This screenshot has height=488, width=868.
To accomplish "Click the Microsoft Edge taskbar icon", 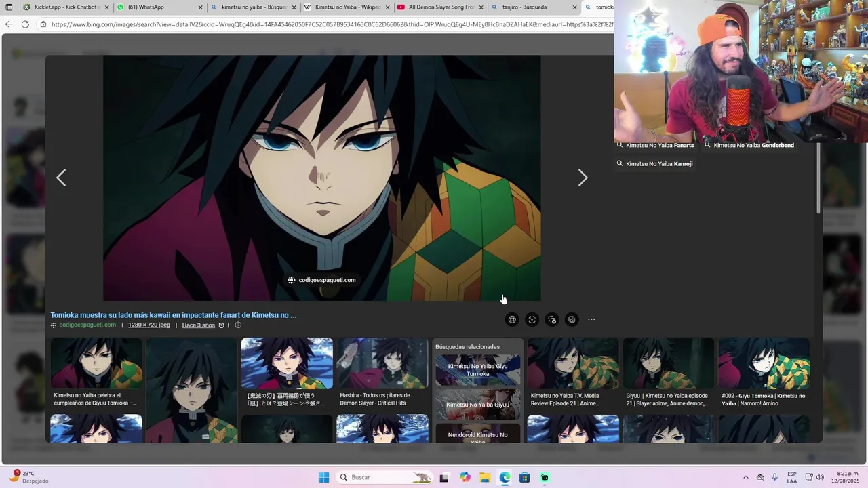I will click(x=505, y=477).
